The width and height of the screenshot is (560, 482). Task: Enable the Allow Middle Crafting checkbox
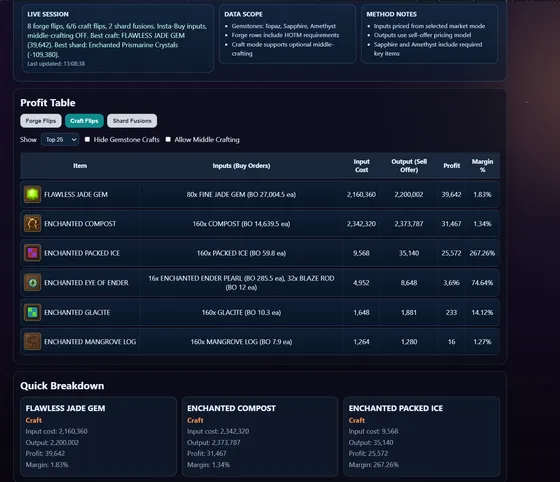click(x=168, y=139)
